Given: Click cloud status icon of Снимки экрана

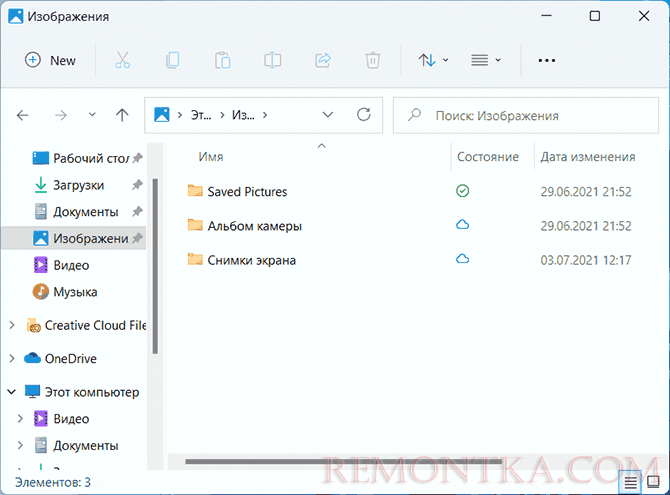Looking at the screenshot, I should tap(462, 259).
